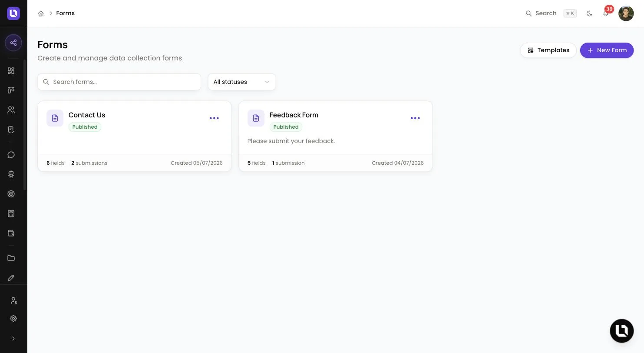Open the pencil edit sidebar icon

click(11, 278)
